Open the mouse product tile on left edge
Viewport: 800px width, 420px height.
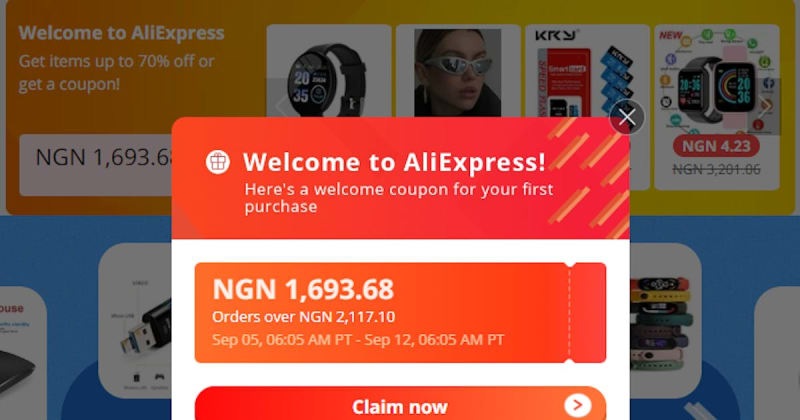click(23, 353)
